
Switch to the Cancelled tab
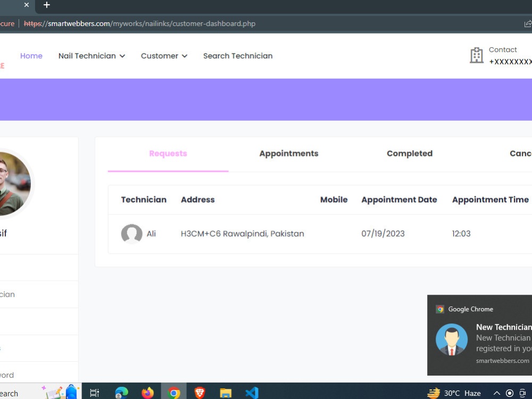coord(521,154)
